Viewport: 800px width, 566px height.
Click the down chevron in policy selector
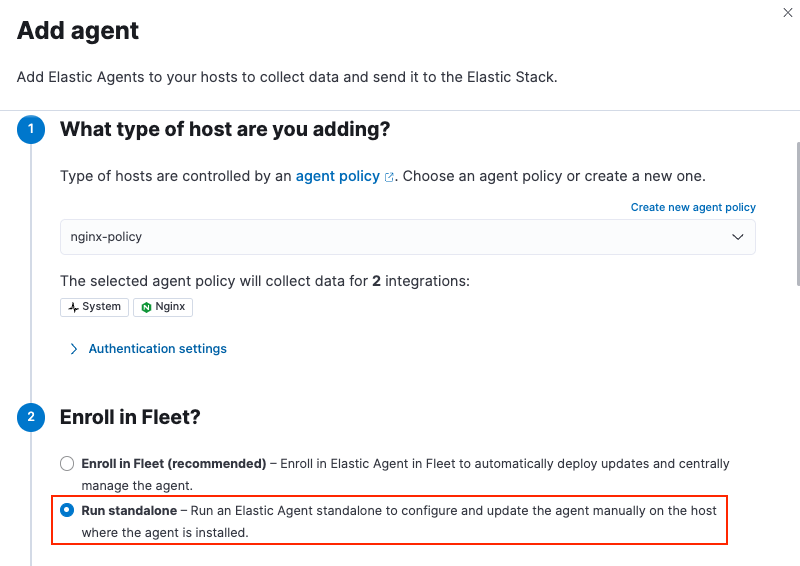coord(738,237)
